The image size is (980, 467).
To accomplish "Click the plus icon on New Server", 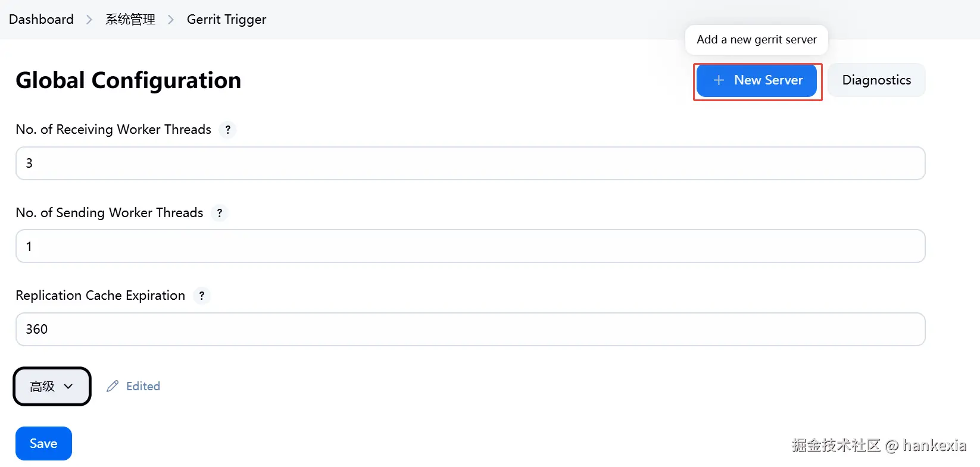I will [x=719, y=80].
